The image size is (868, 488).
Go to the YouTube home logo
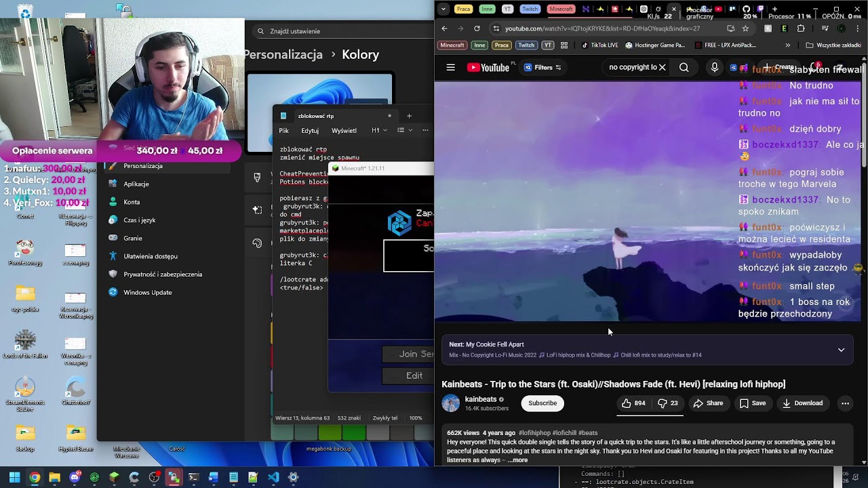pyautogui.click(x=488, y=67)
